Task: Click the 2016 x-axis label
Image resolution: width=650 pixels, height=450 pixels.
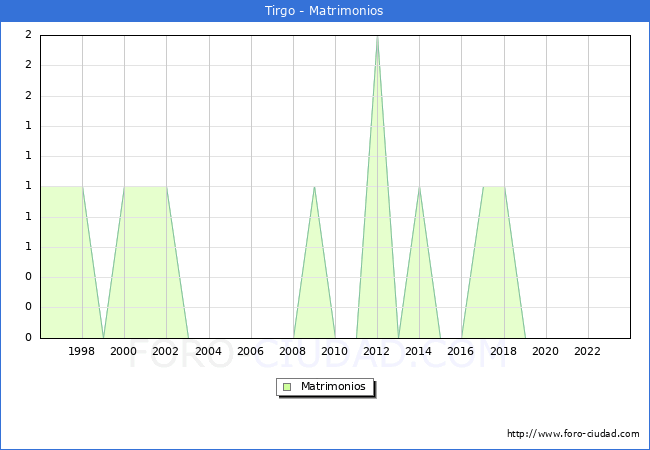Action: coord(461,351)
